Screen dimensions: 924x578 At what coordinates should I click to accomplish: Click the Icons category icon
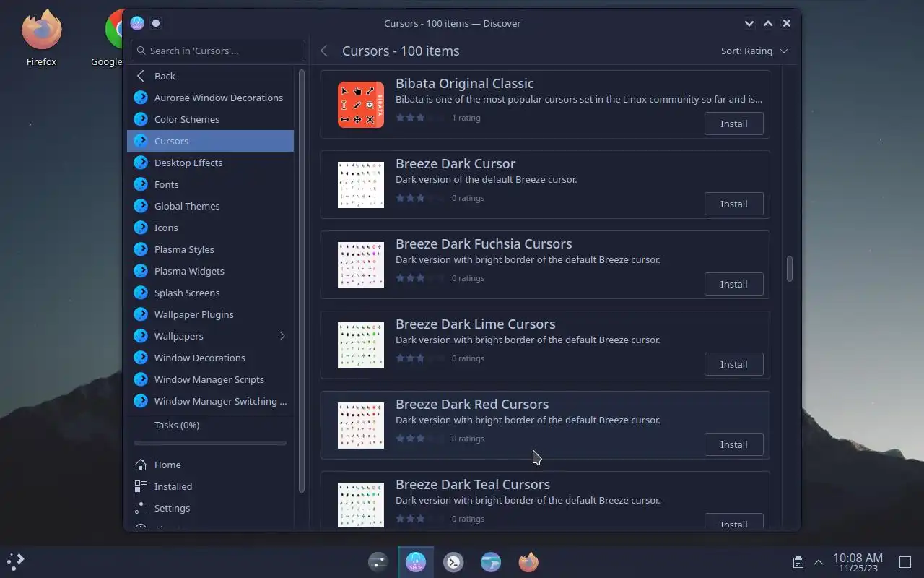(141, 228)
